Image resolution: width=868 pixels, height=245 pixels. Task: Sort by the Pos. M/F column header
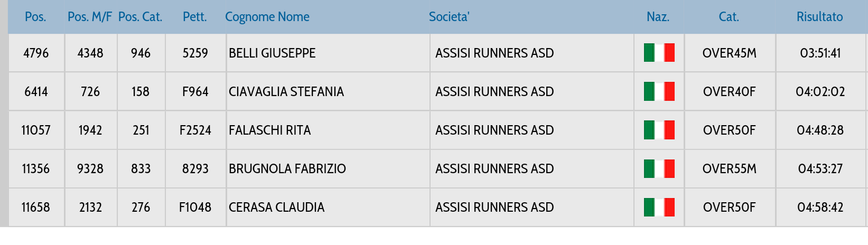(x=90, y=17)
